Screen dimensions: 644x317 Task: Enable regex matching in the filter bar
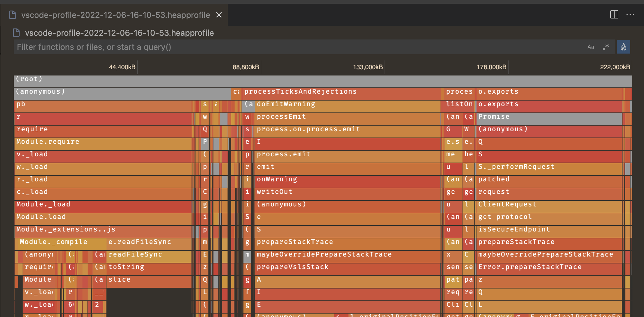(x=606, y=47)
